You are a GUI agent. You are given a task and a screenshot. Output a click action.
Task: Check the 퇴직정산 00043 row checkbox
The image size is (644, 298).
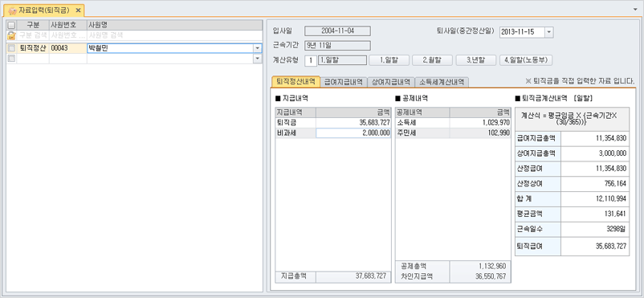(11, 48)
